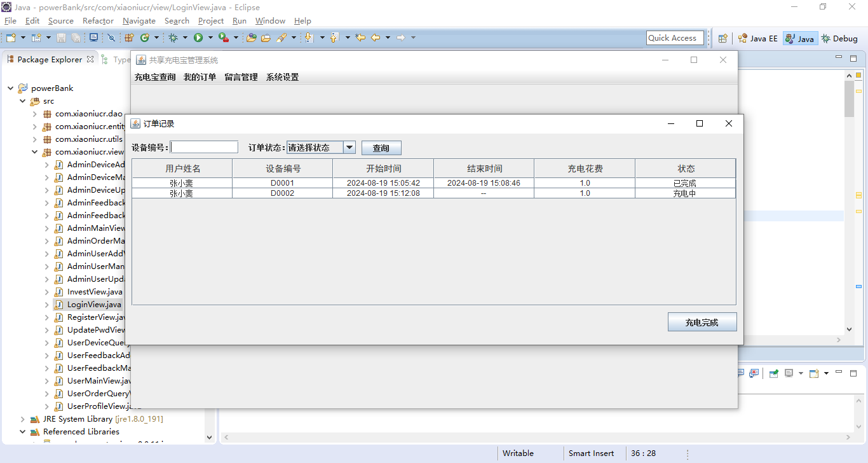Click the 查询 search button

[x=381, y=148]
